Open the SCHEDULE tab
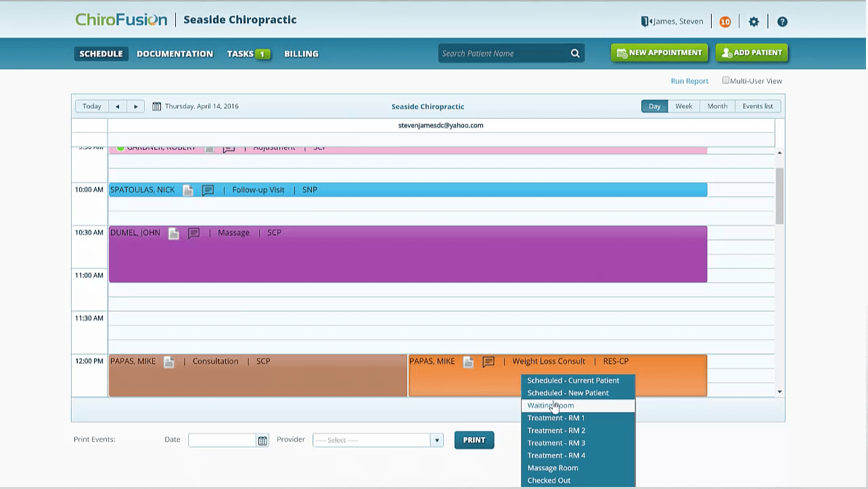The image size is (868, 489). point(101,53)
